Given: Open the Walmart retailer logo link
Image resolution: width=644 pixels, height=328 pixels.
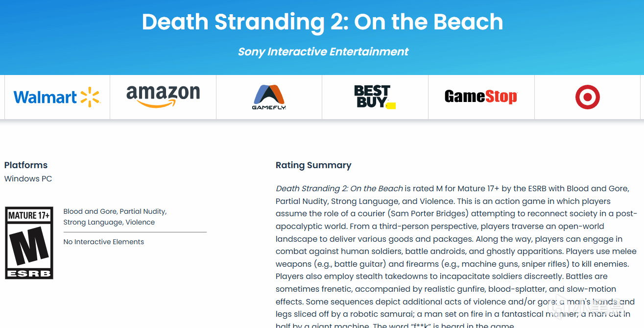Looking at the screenshot, I should click(x=57, y=97).
